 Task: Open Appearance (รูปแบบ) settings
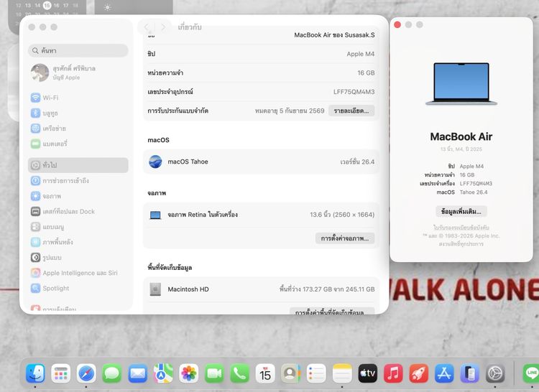point(79,258)
